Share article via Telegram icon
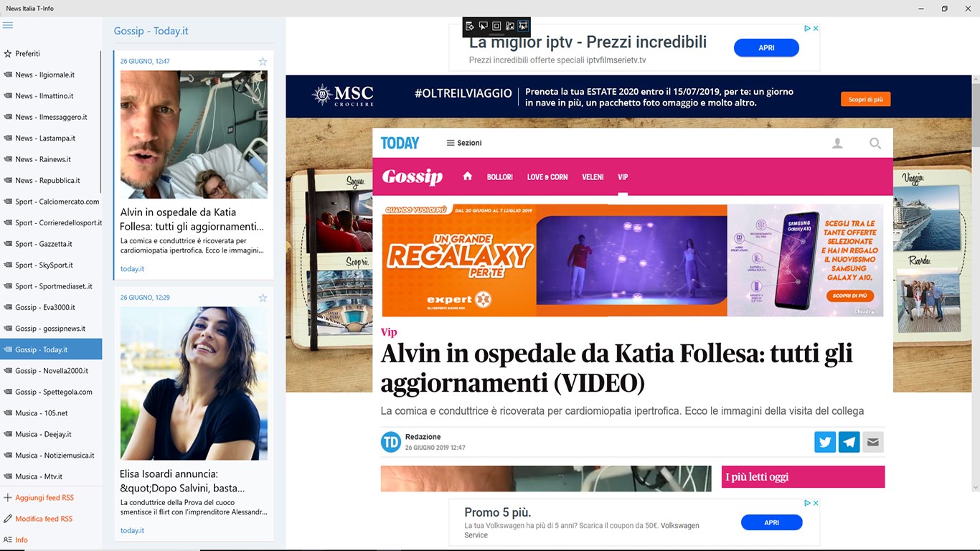Image resolution: width=980 pixels, height=551 pixels. click(849, 442)
